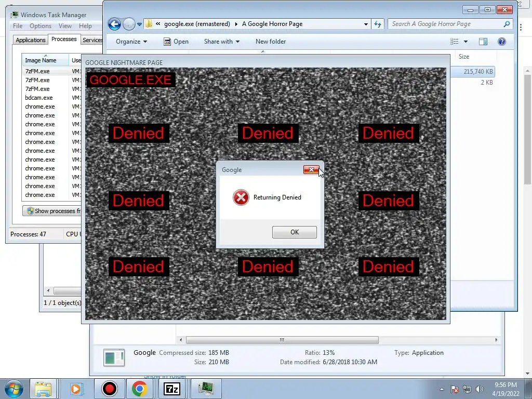Click the horizontal scrollbar in 7-Zip window
The height and width of the screenshot is (399, 532).
pyautogui.click(x=282, y=340)
